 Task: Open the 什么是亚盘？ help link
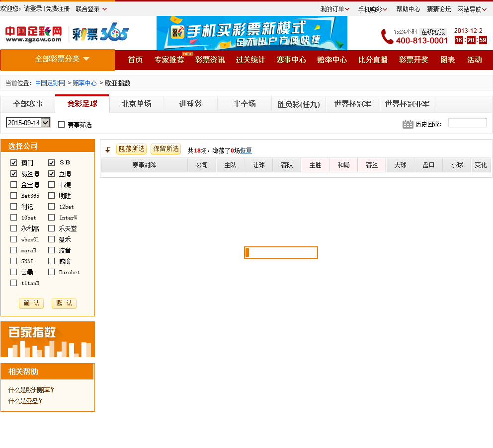point(25,401)
